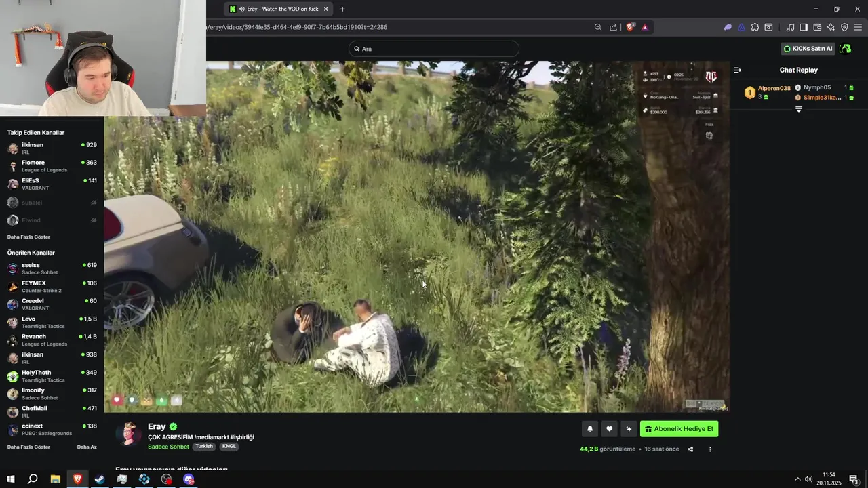Click the zoom magnifier icon in address bar

[597, 27]
